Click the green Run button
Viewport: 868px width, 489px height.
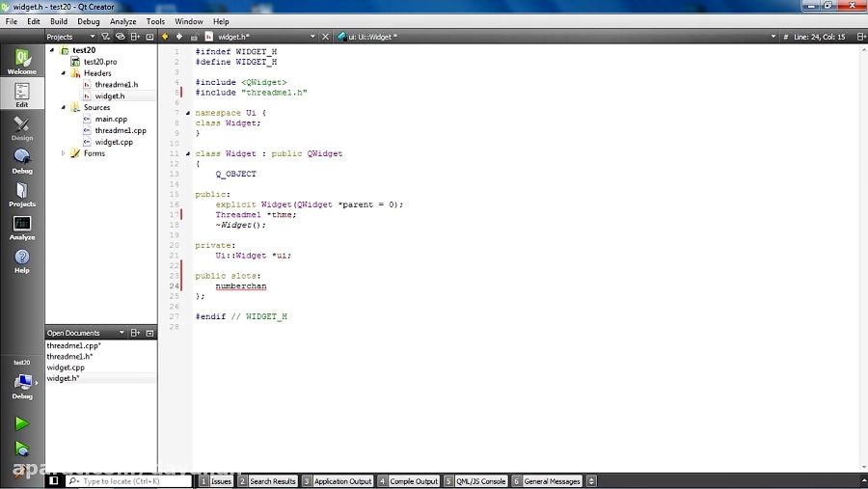tap(21, 423)
